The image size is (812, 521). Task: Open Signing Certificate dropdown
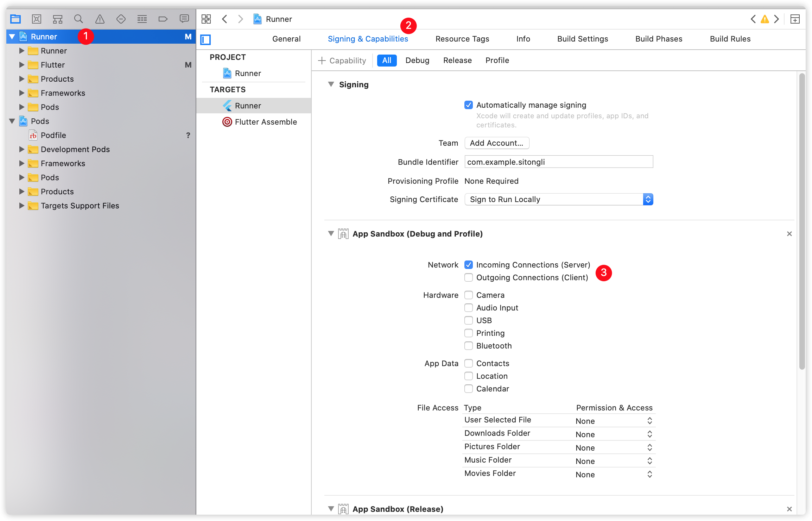coord(559,199)
